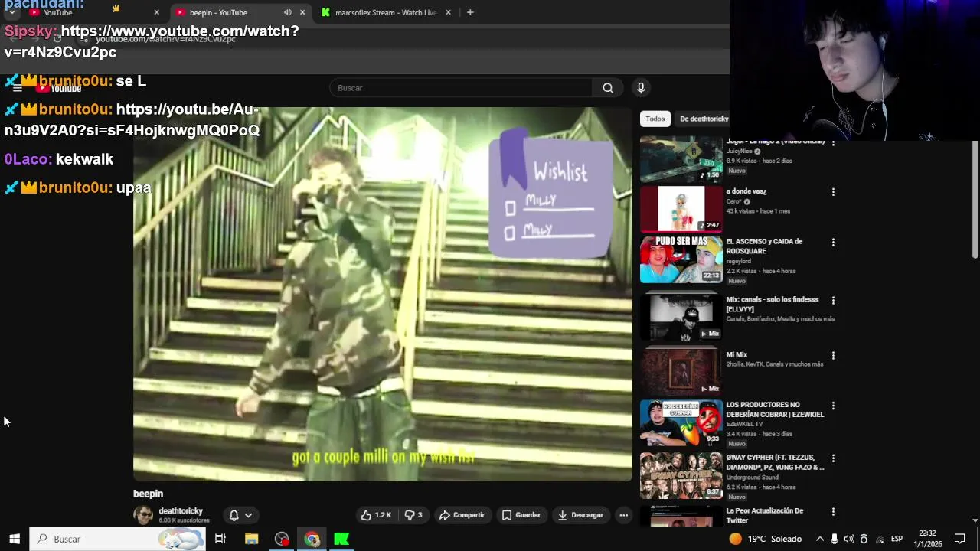
Task: Select the Todos filter chip
Action: click(x=655, y=119)
